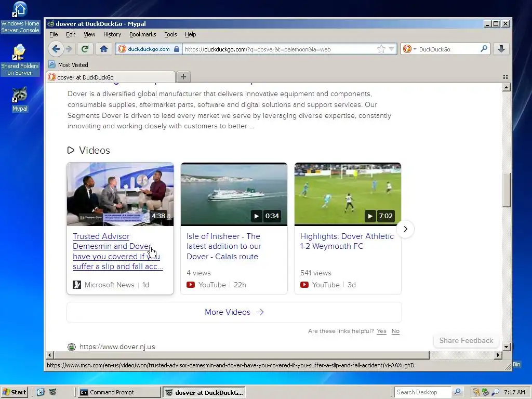Click the 'Trusted Advisor Demesmin and Dover' title link

coord(118,251)
